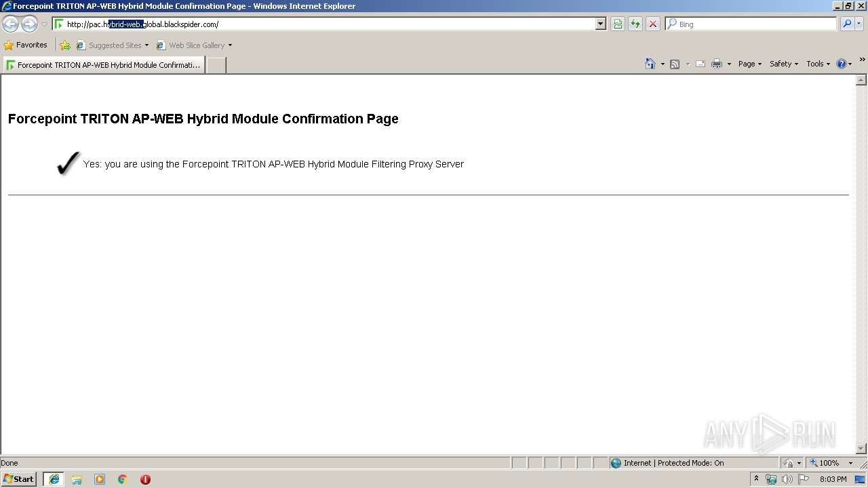Show hidden system tray icons arrow
The height and width of the screenshot is (488, 868).
click(x=756, y=479)
